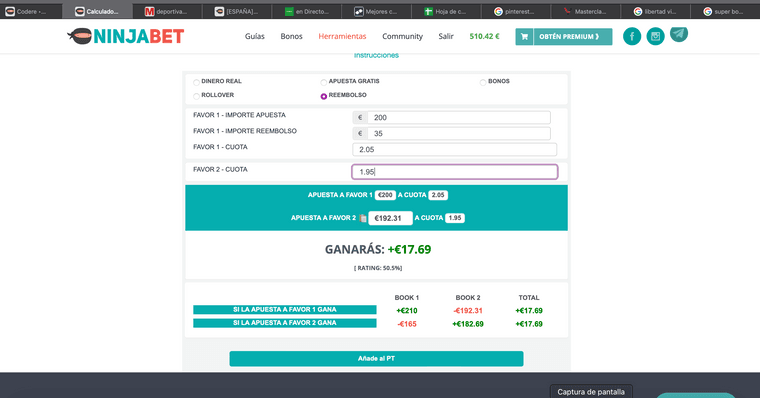760x398 pixels.
Task: Click the NinjaBet logo
Action: tap(126, 36)
